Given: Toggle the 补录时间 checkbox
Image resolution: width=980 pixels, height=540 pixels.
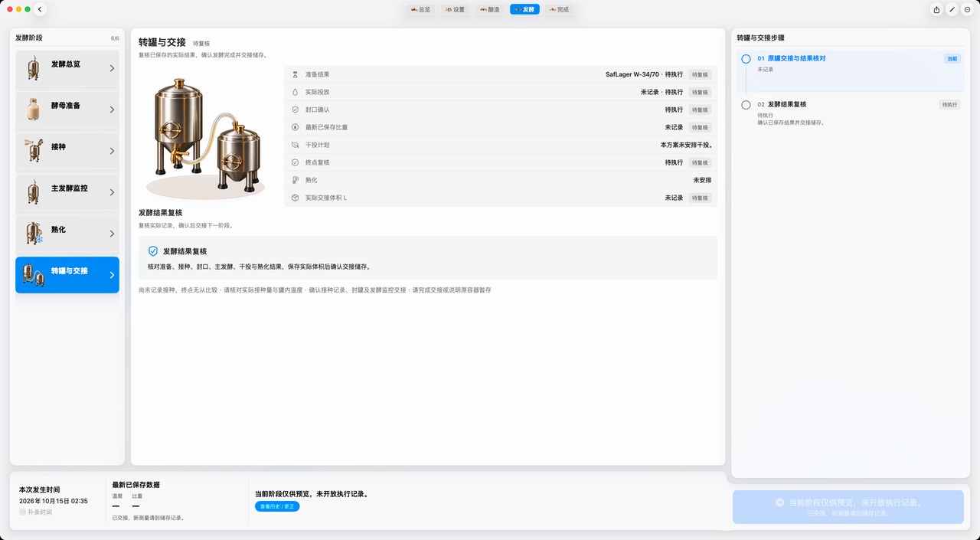Looking at the screenshot, I should tap(23, 512).
